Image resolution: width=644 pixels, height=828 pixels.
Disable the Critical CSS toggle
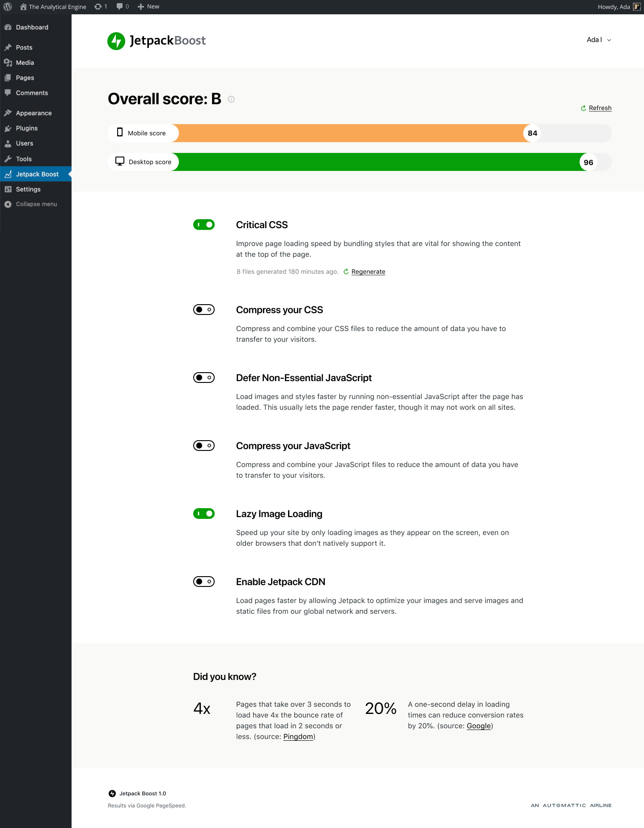204,225
